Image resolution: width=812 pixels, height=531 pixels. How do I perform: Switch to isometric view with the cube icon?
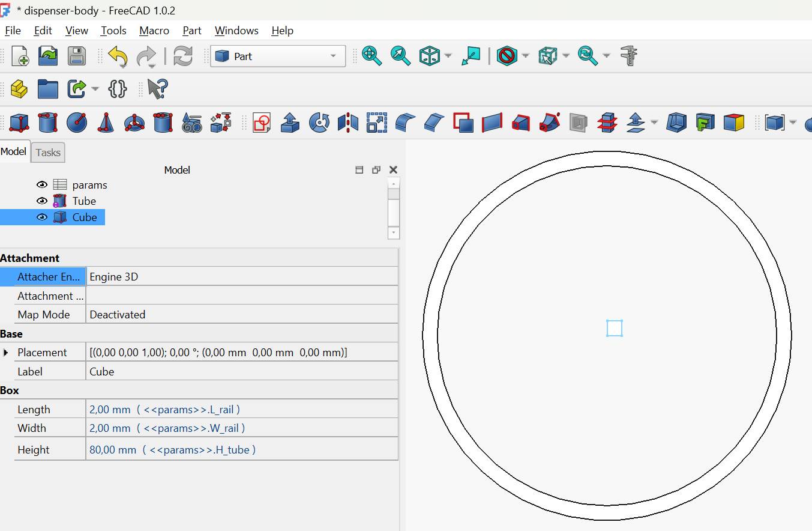pyautogui.click(x=430, y=56)
